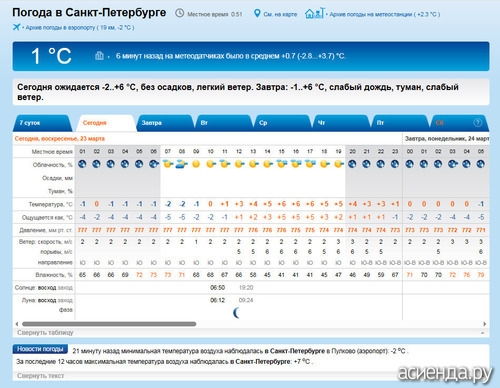The width and height of the screenshot is (500, 388).
Task: Open weather station archive link
Action: (x=385, y=14)
